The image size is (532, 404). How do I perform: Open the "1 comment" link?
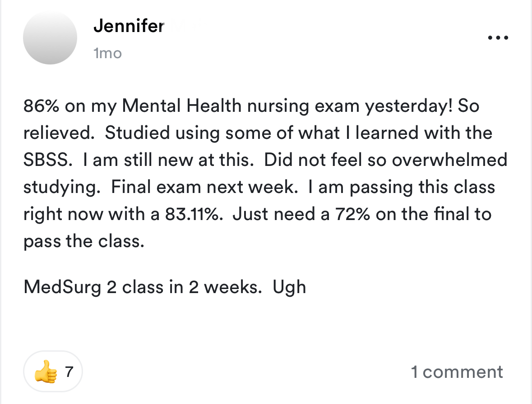(x=457, y=372)
